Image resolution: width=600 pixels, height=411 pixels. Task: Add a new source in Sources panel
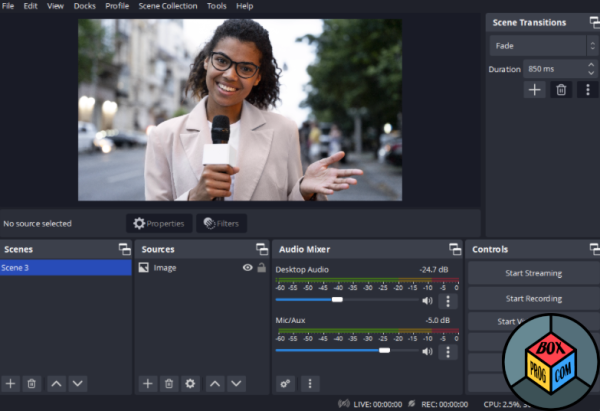point(148,383)
